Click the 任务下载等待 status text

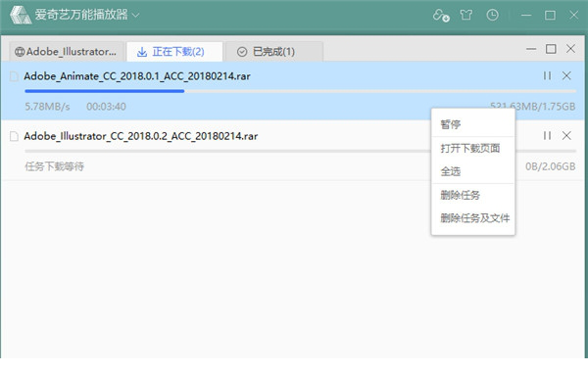pyautogui.click(x=54, y=166)
